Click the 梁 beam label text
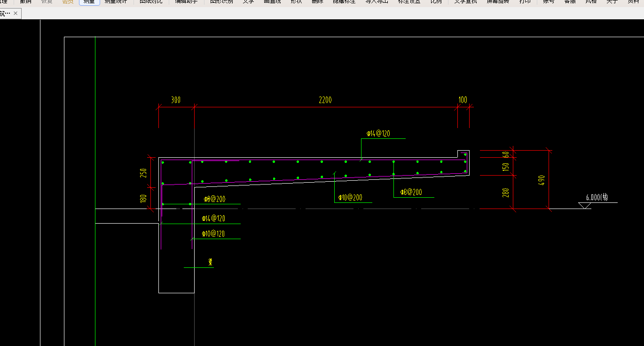Viewport: 644px width, 346px height. (211, 262)
